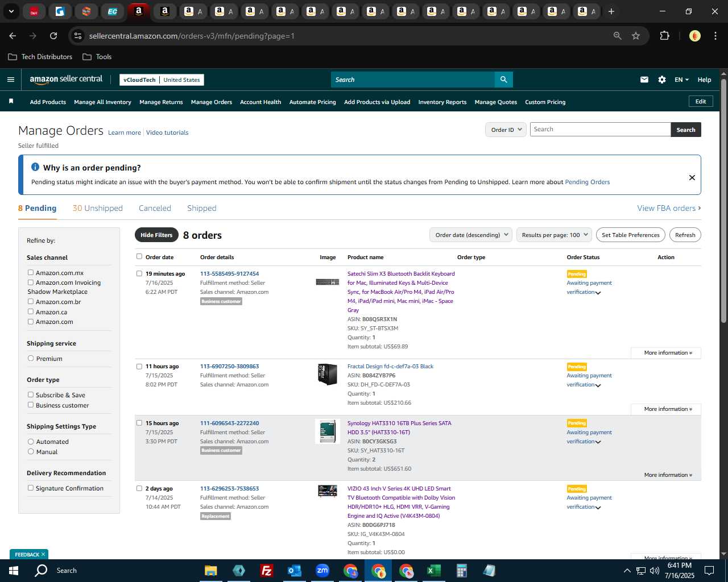Open the messages envelope icon
This screenshot has width=728, height=582.
click(644, 80)
